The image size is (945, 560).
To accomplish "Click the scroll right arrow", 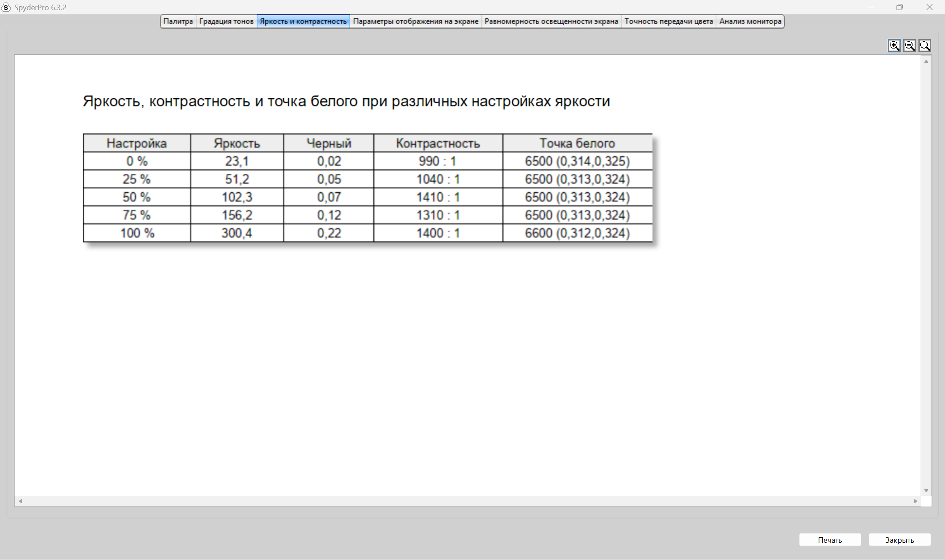I will 915,501.
